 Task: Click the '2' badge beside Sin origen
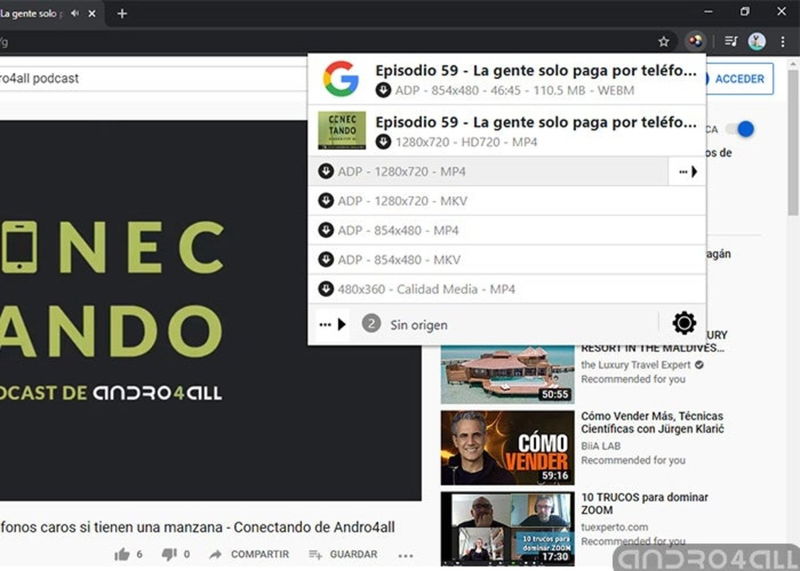(371, 324)
